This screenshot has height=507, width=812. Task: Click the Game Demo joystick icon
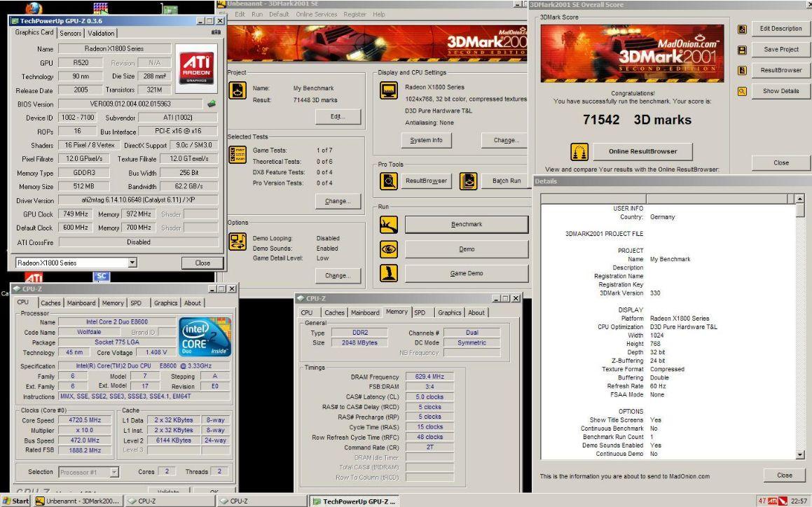click(389, 273)
